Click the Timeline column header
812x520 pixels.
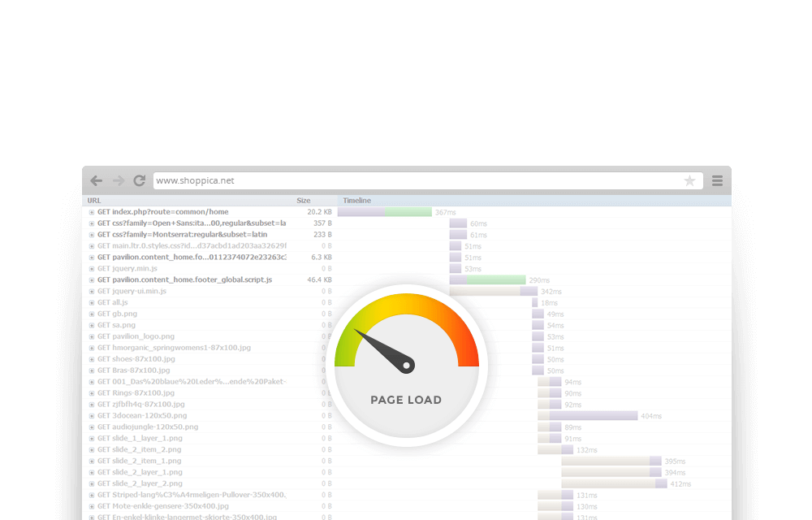point(356,201)
